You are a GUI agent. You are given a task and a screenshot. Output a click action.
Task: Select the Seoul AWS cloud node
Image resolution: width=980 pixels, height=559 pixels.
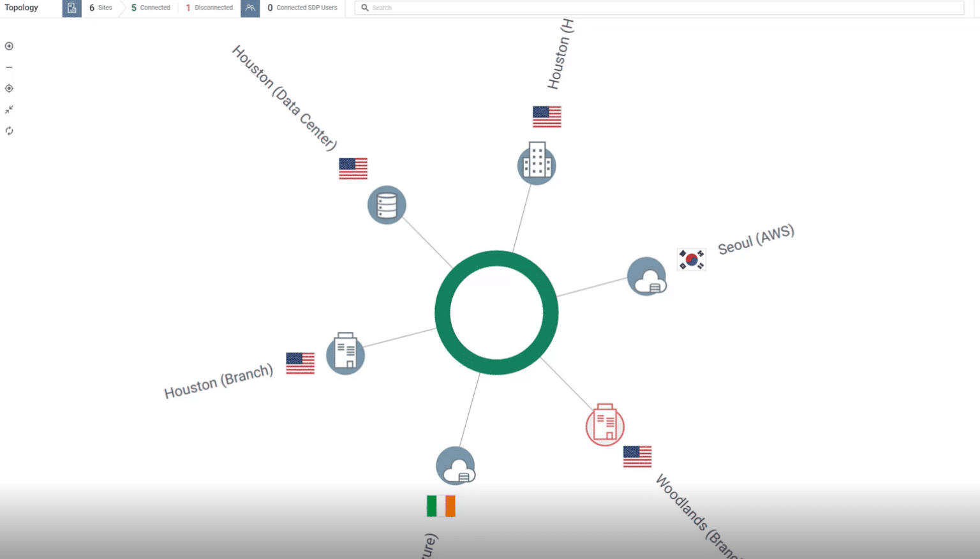[x=647, y=276]
